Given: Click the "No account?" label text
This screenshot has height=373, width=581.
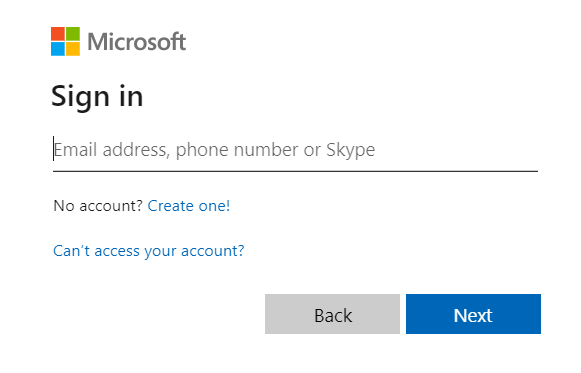Looking at the screenshot, I should (98, 206).
